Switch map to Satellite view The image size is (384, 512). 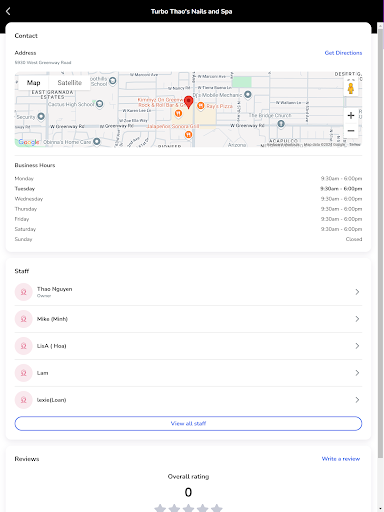[69, 83]
